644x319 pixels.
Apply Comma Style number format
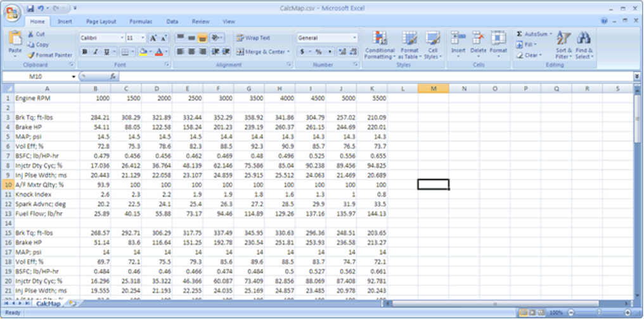(330, 52)
